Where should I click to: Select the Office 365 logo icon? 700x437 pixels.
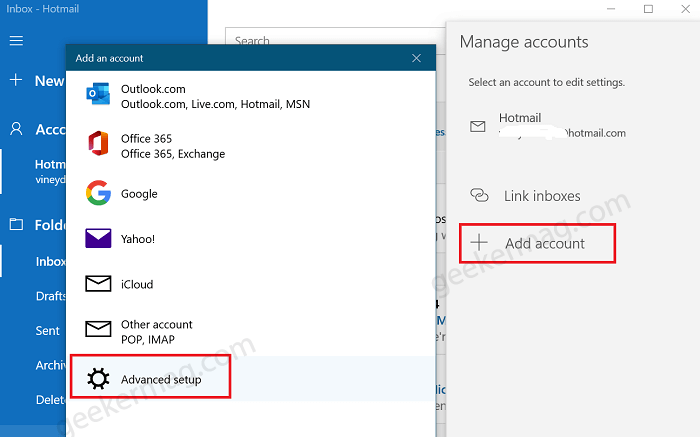point(98,143)
